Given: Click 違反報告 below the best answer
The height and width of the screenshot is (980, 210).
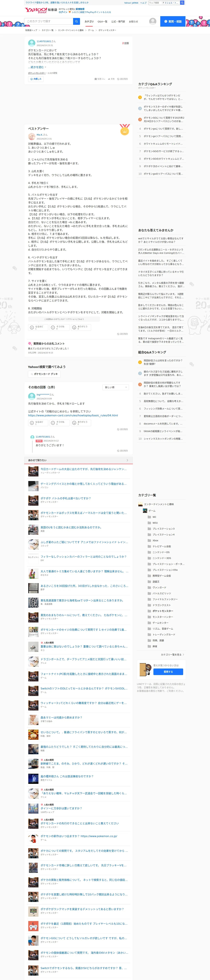Looking at the screenshot, I should tap(122, 334).
